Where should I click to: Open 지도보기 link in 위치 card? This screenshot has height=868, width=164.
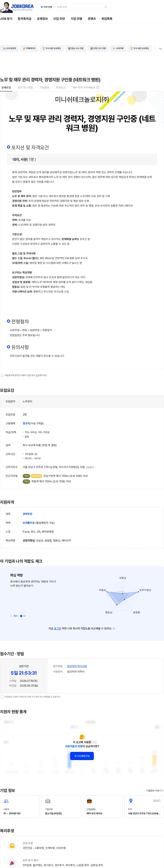tap(157, 801)
